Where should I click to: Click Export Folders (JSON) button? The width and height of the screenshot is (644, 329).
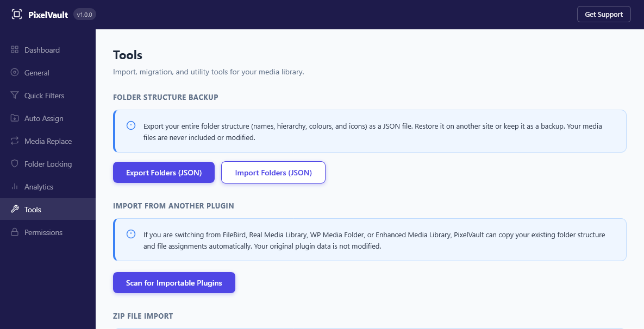point(164,173)
